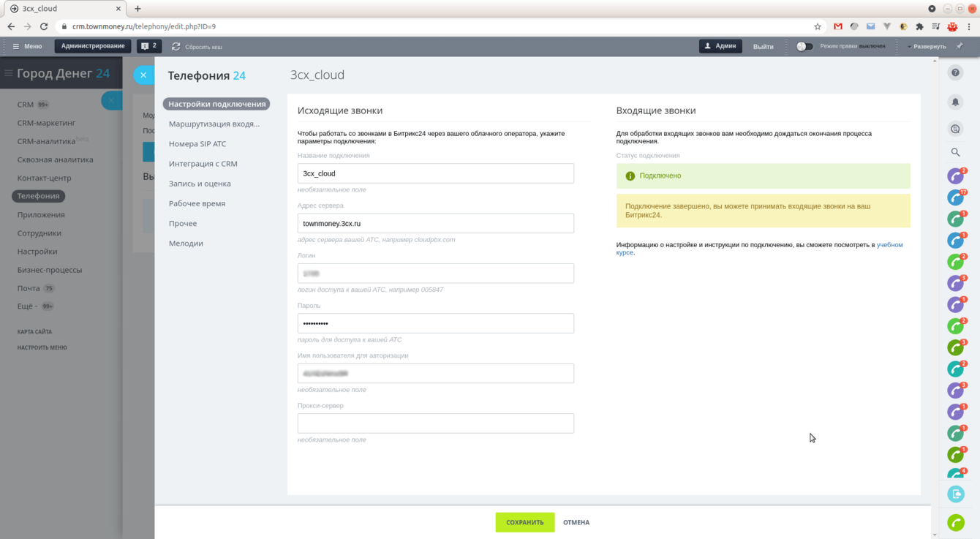Open the Карта сайта link

pyautogui.click(x=34, y=331)
